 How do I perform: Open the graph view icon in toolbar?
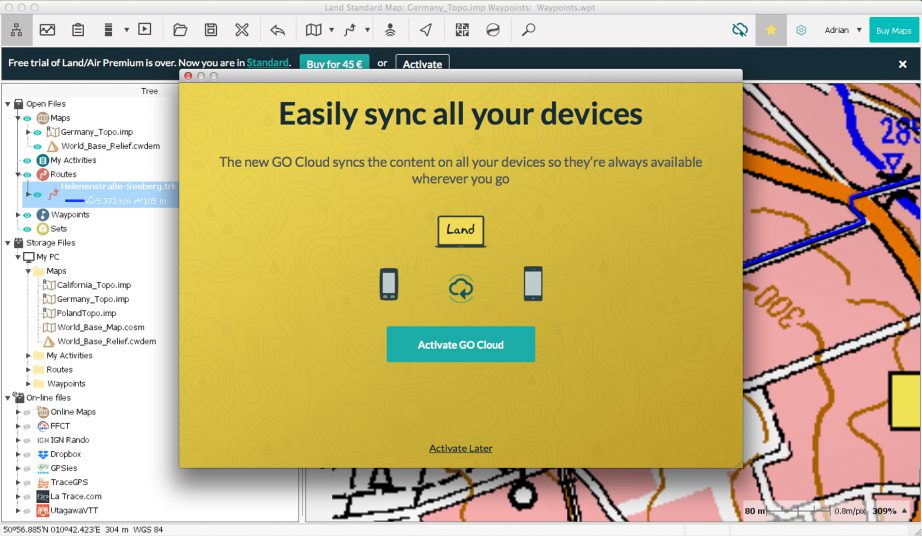(47, 30)
